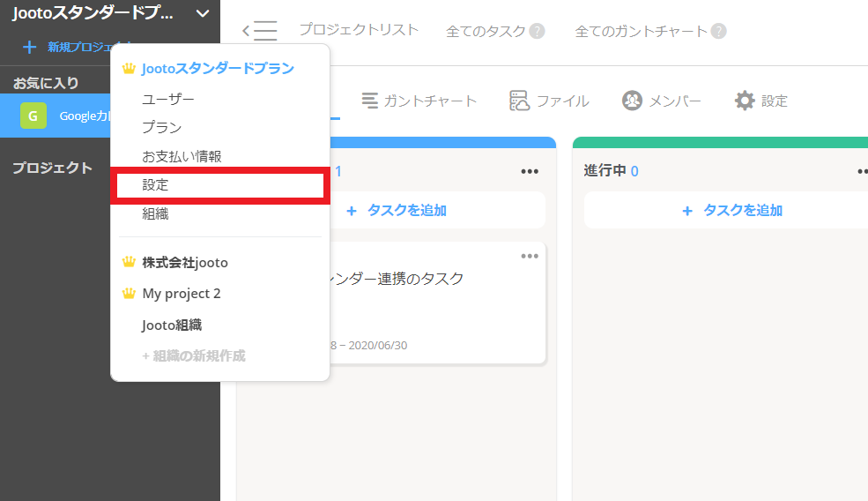Click the task date ending 2020/06/30
The height and width of the screenshot is (501, 868).
[369, 345]
